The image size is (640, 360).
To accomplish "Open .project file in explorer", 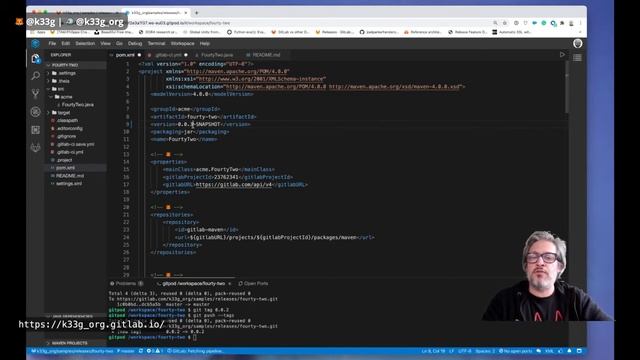I will pyautogui.click(x=64, y=160).
